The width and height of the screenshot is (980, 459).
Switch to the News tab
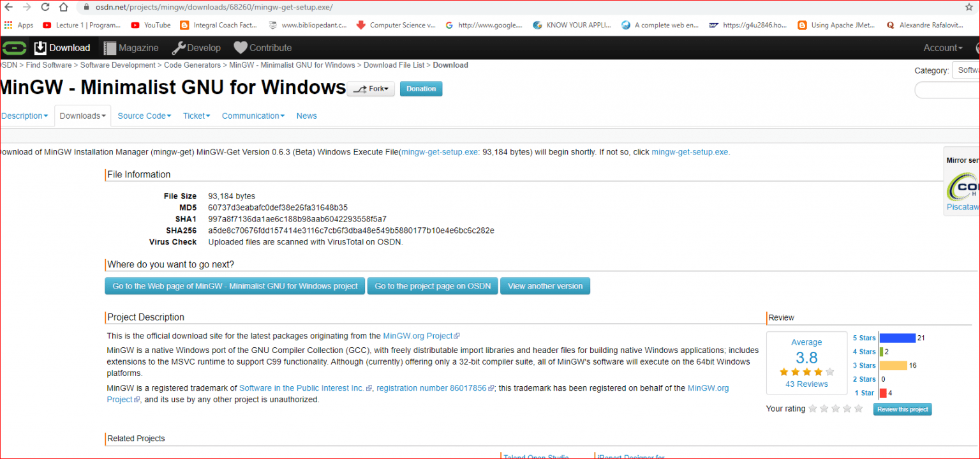(x=306, y=116)
